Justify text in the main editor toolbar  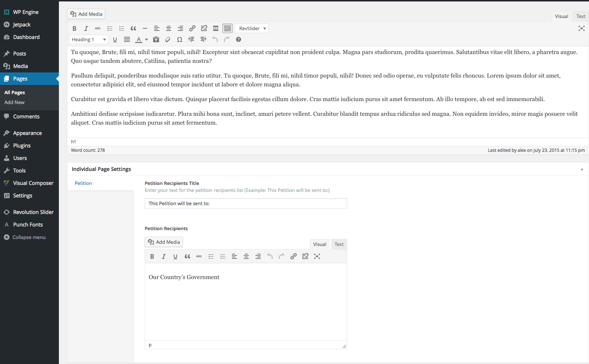point(127,39)
